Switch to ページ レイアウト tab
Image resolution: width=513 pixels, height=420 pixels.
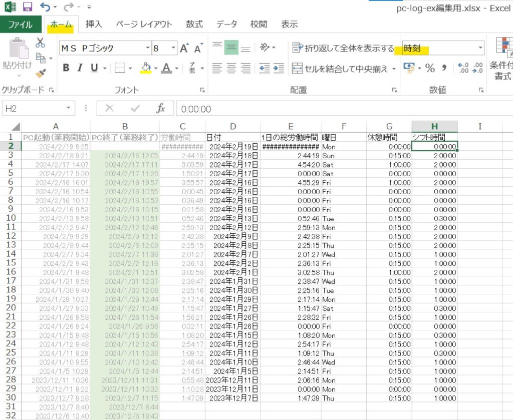(x=144, y=25)
